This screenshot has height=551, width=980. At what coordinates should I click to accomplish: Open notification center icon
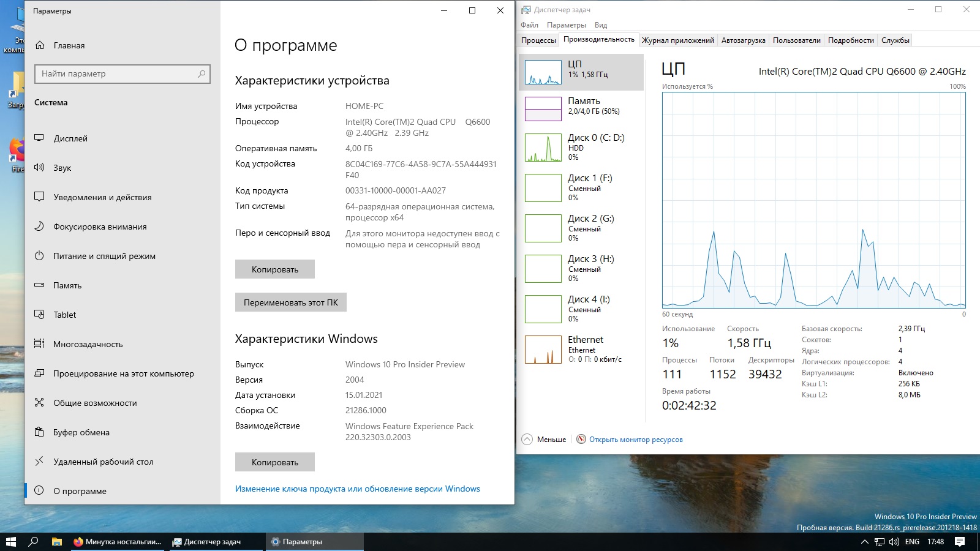click(x=960, y=542)
